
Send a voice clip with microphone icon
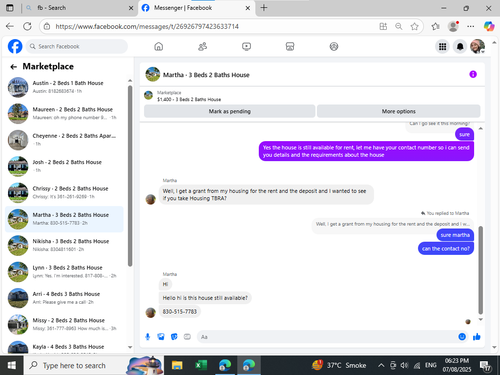tap(147, 337)
